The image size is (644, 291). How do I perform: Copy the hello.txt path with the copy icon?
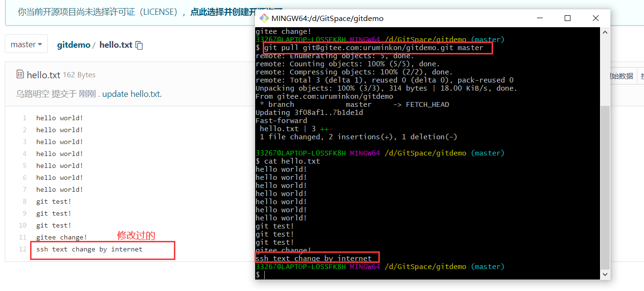pos(139,45)
